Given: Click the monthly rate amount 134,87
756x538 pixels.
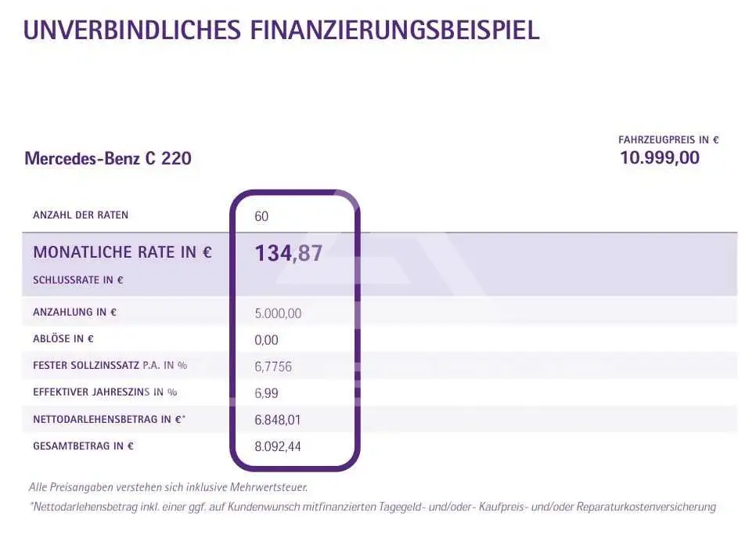Looking at the screenshot, I should [288, 253].
